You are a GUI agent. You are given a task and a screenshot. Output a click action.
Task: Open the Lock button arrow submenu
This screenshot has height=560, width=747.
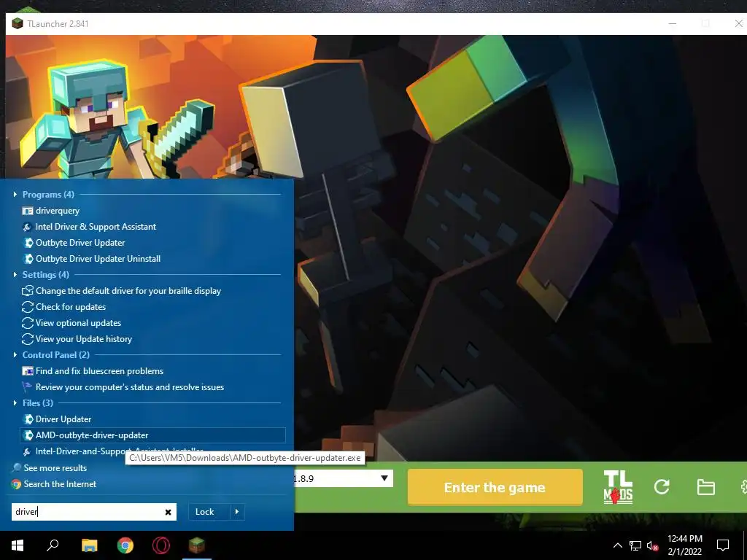click(x=237, y=512)
